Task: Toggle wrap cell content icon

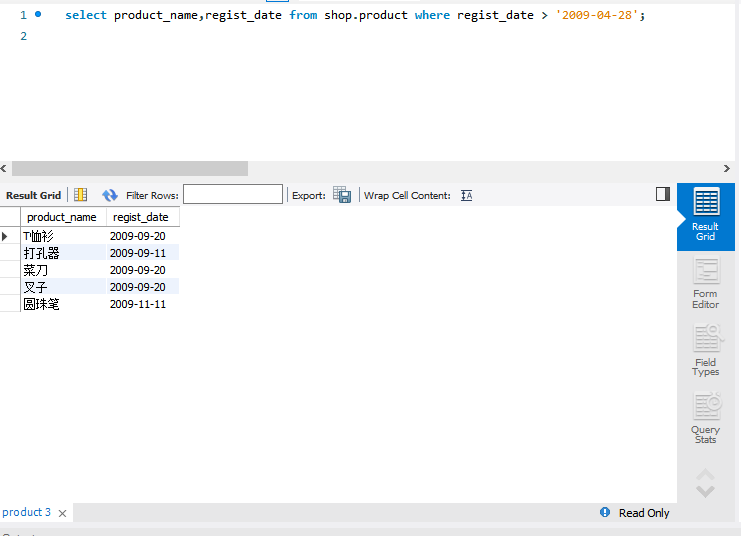Action: coord(466,195)
